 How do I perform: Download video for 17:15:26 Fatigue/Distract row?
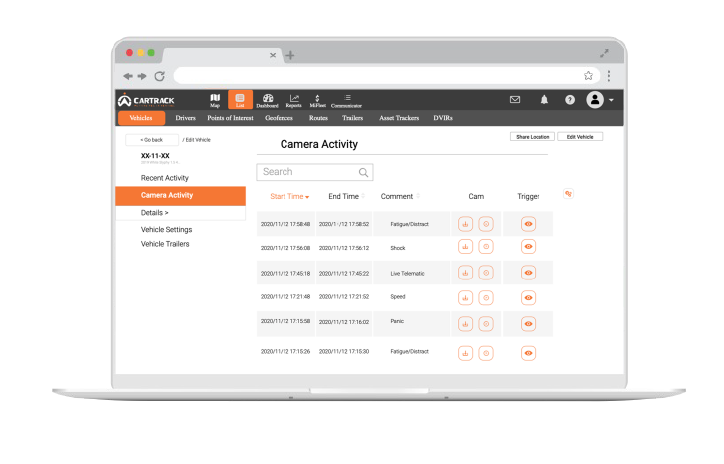pyautogui.click(x=465, y=353)
